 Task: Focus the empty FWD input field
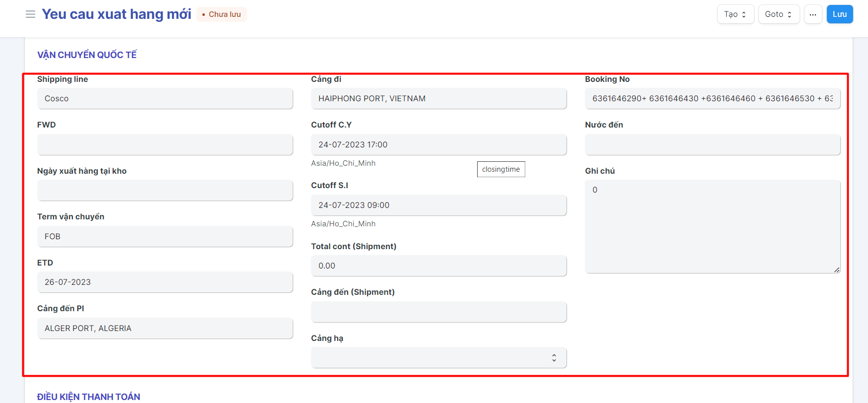165,145
